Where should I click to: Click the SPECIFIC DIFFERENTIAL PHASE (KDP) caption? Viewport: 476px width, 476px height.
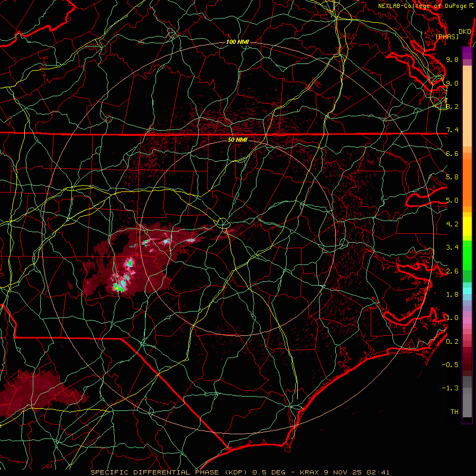169,472
